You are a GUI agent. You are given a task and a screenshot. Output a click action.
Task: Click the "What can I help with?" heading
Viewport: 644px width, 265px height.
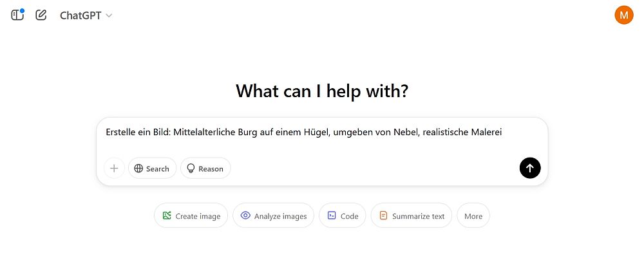click(322, 91)
